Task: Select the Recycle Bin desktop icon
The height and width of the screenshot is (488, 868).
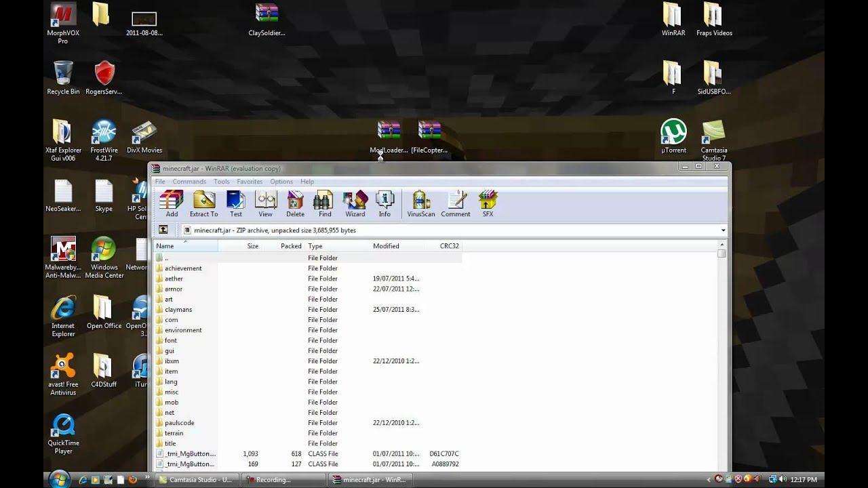Action: click(x=63, y=78)
